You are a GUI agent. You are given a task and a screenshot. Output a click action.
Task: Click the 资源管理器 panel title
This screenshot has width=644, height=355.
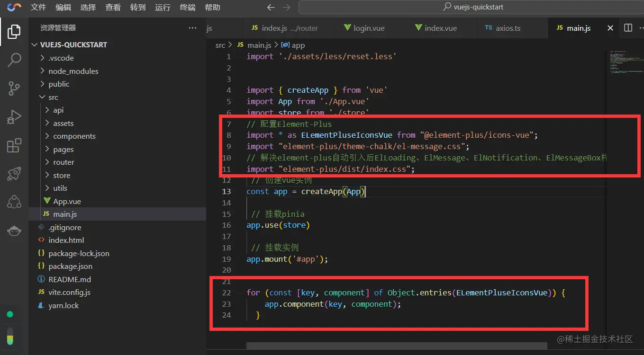click(58, 28)
